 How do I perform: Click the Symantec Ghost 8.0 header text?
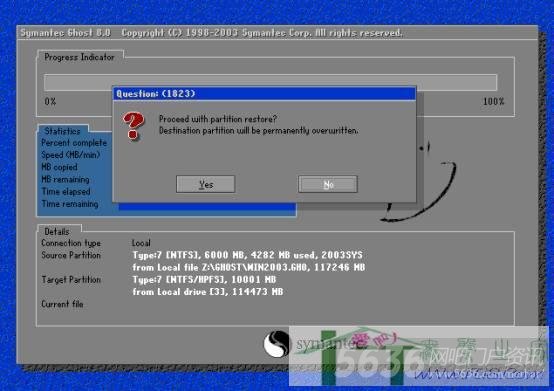pos(65,33)
